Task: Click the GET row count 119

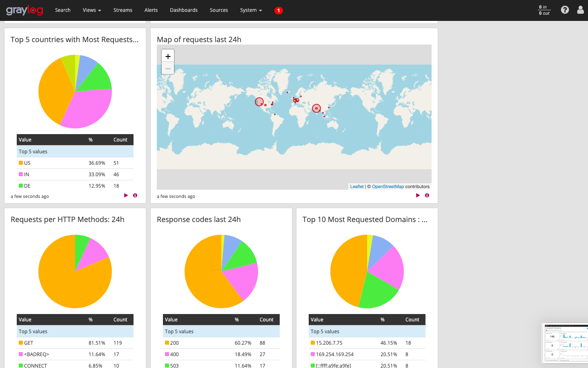Action: click(118, 343)
